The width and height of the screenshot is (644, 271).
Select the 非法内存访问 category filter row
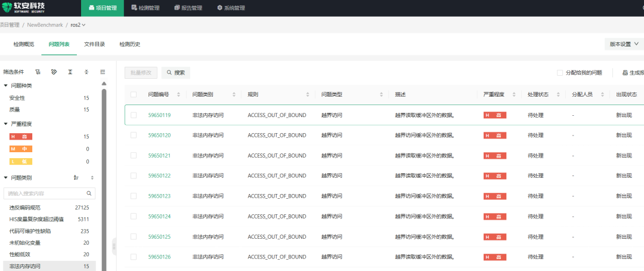coord(49,266)
